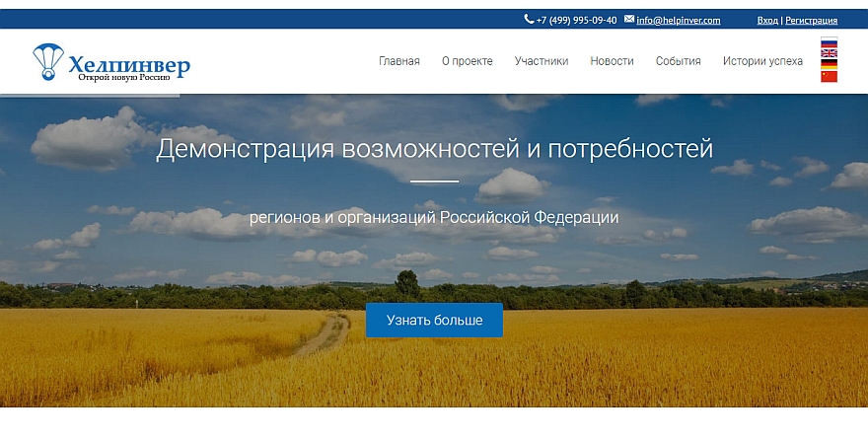
Task: Click the envelope email icon
Action: (x=629, y=19)
